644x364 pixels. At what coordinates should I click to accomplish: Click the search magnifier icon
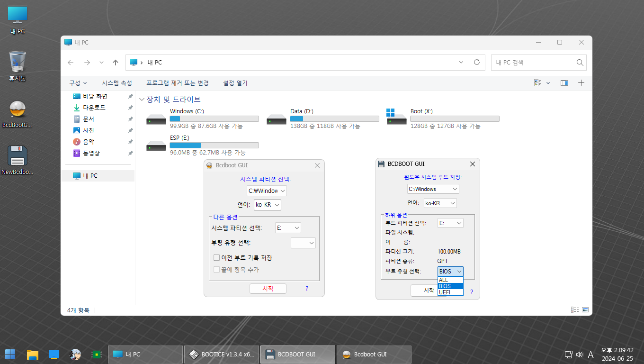point(580,63)
